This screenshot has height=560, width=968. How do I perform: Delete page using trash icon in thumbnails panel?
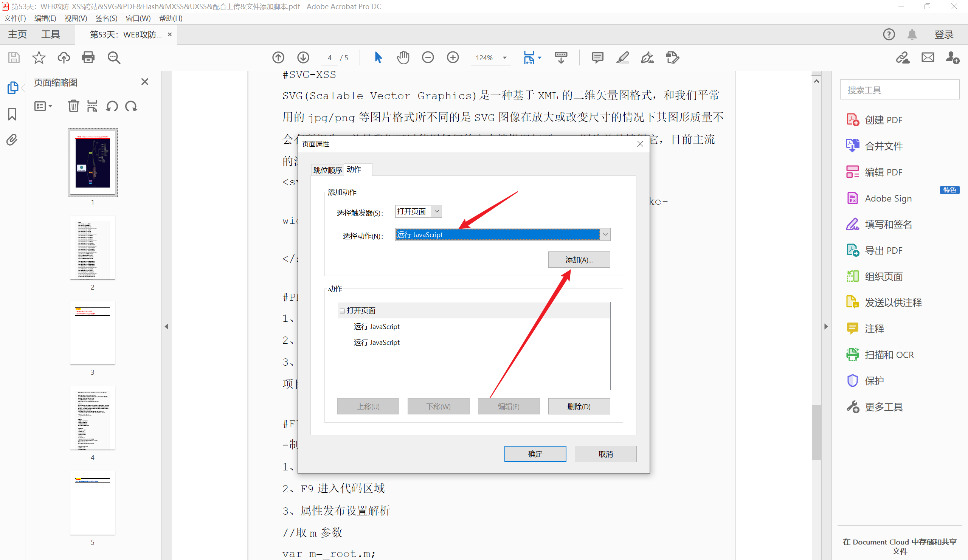[x=73, y=106]
